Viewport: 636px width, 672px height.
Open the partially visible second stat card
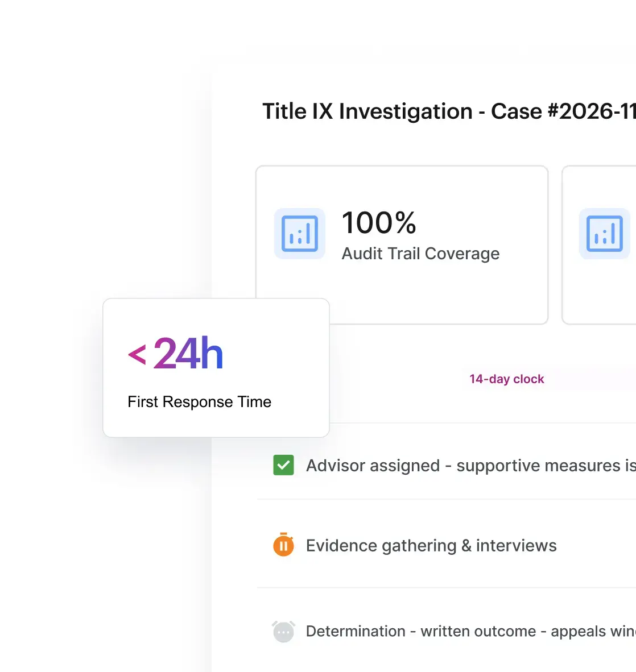(599, 244)
